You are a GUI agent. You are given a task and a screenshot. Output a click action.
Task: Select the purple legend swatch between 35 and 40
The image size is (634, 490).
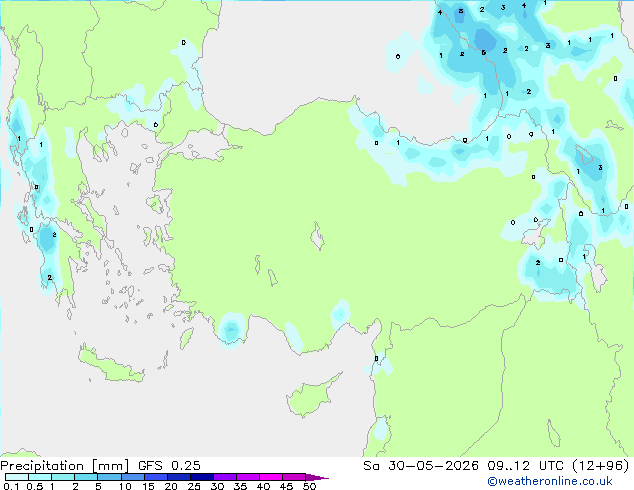click(x=248, y=477)
